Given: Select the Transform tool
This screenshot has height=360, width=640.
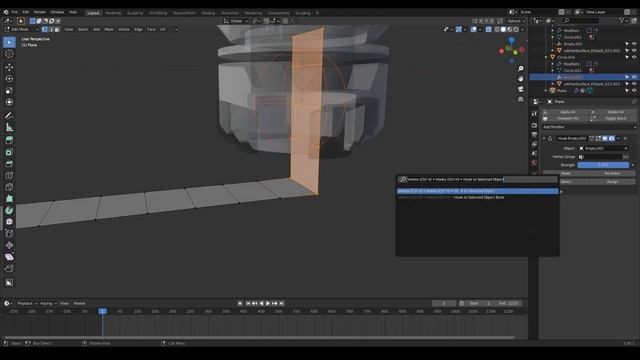Looking at the screenshot, I should pos(9,102).
